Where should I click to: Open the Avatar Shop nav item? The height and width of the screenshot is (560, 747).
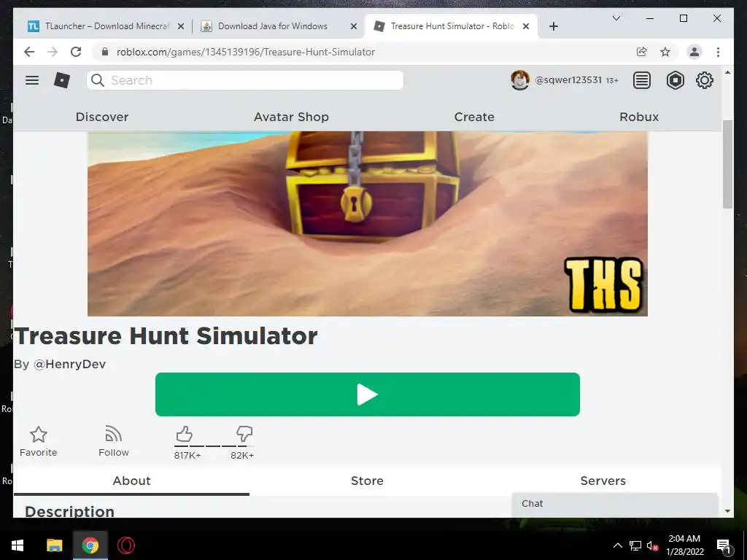(291, 117)
